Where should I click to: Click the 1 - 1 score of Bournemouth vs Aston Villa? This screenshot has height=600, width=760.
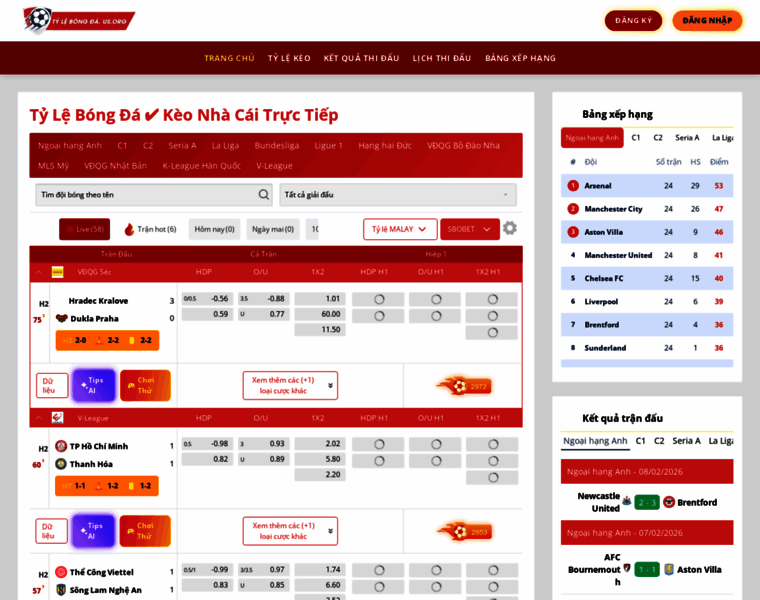(x=647, y=569)
